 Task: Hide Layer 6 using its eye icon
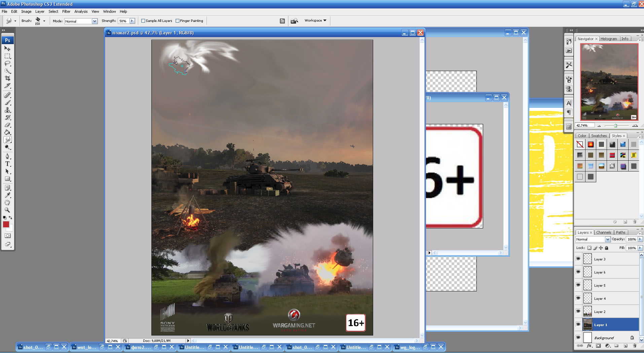click(578, 272)
